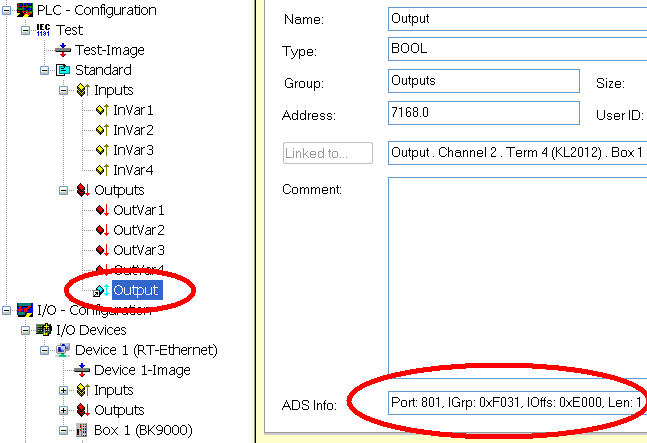The image size is (647, 443).
Task: Click the InVar2 variable icon
Action: (102, 130)
